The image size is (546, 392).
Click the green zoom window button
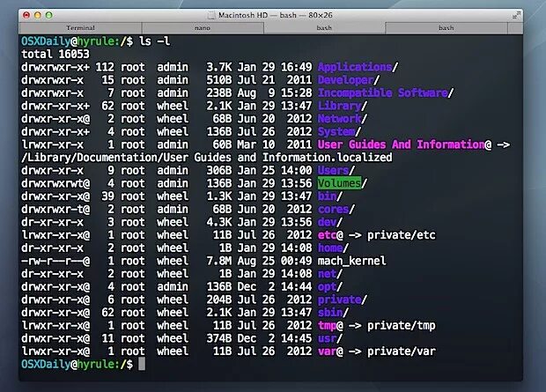point(49,15)
